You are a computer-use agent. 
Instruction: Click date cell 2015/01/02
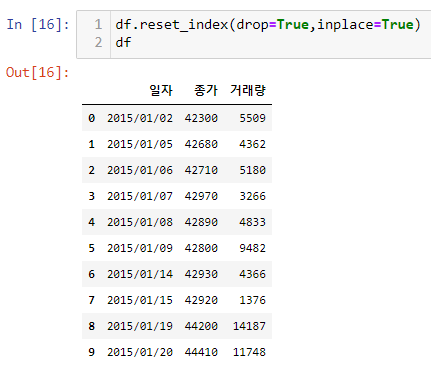(140, 118)
